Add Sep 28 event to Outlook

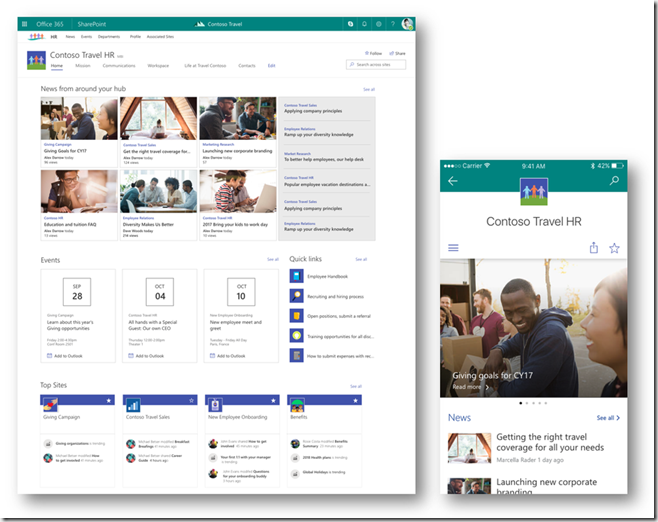click(65, 356)
